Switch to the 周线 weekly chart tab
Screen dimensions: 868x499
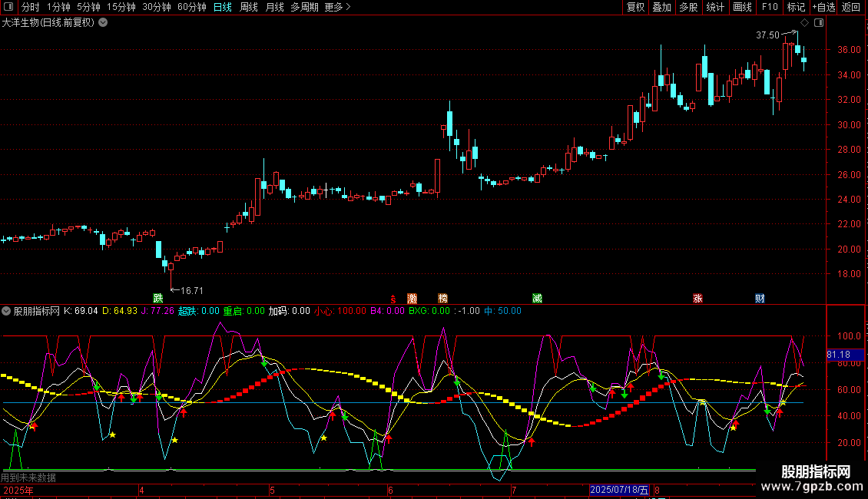click(x=249, y=8)
